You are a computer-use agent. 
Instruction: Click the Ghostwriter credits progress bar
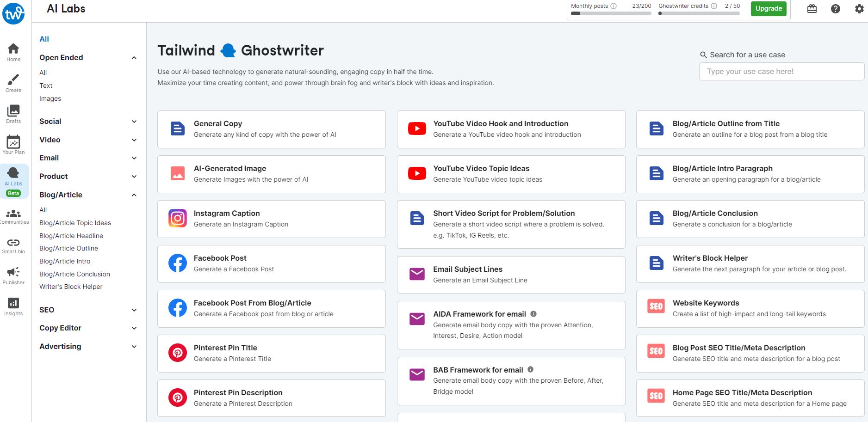[699, 13]
